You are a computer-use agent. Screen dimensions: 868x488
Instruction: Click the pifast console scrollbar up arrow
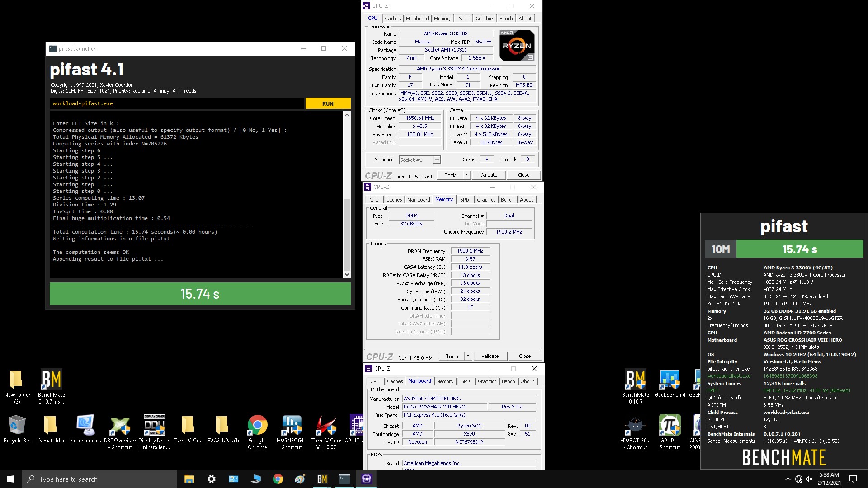[x=347, y=115]
